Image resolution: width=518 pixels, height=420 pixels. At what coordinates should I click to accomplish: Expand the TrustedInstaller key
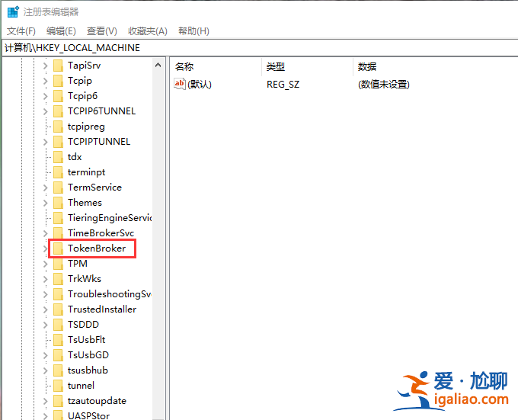point(45,309)
